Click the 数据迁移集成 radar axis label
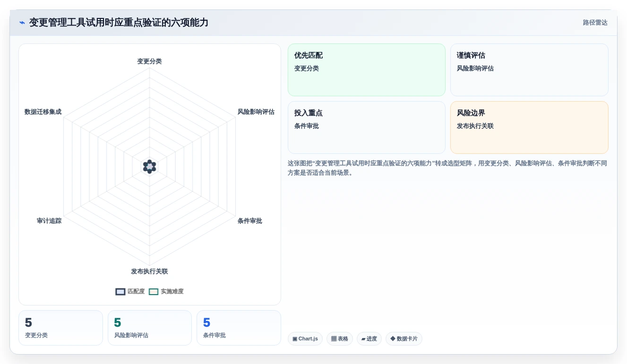This screenshot has height=364, width=627. coord(43,112)
